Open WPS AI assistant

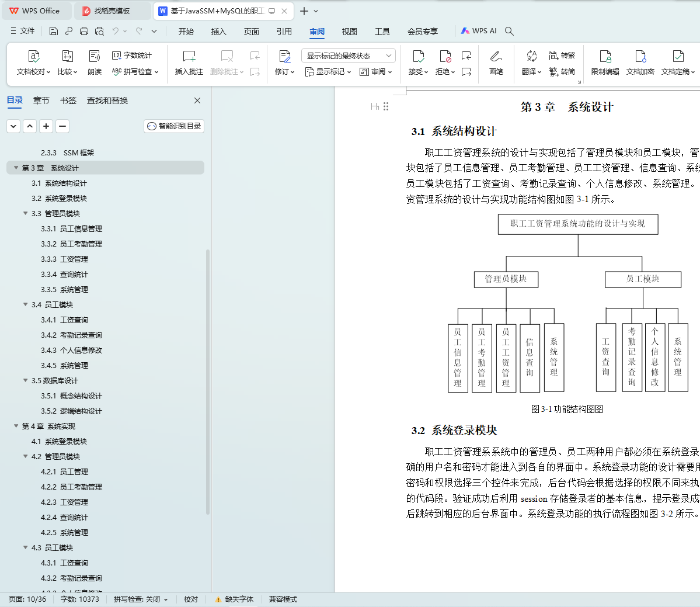pyautogui.click(x=479, y=31)
